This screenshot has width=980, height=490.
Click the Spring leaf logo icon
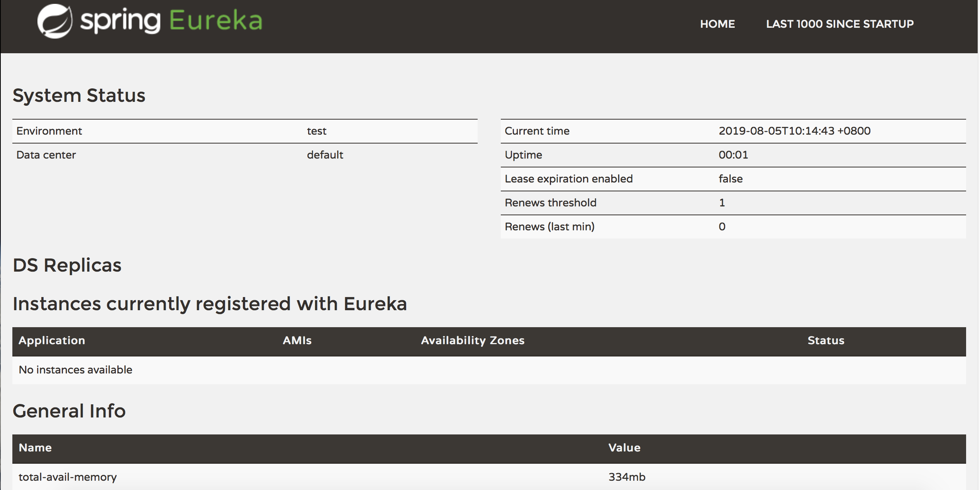tap(55, 21)
